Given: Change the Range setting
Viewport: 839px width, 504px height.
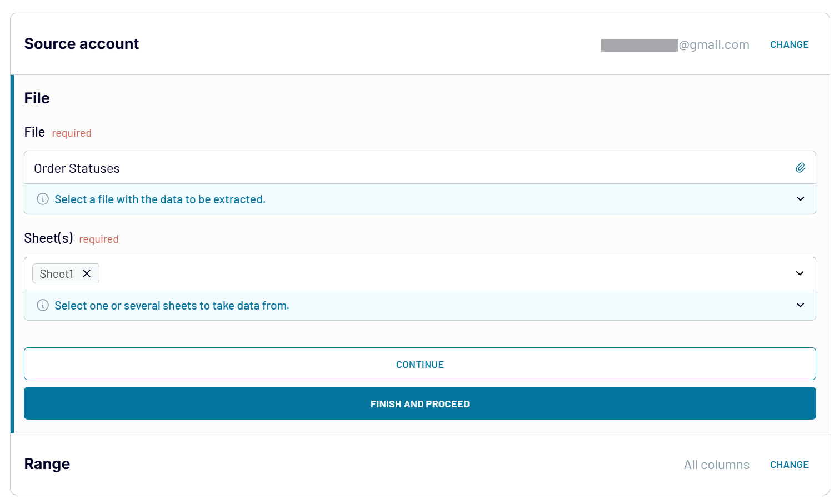Looking at the screenshot, I should coord(789,465).
